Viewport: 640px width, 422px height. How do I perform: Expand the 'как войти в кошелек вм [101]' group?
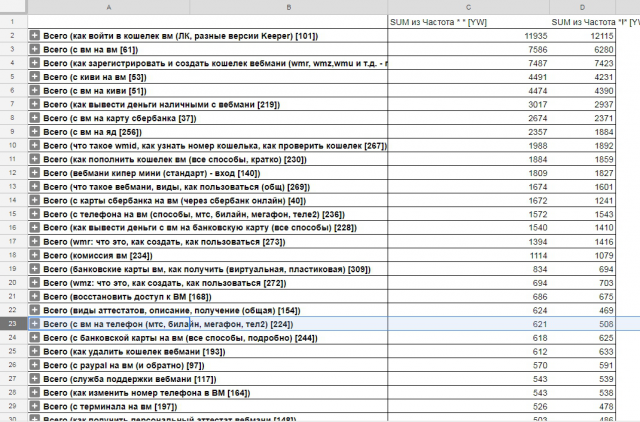click(35, 36)
